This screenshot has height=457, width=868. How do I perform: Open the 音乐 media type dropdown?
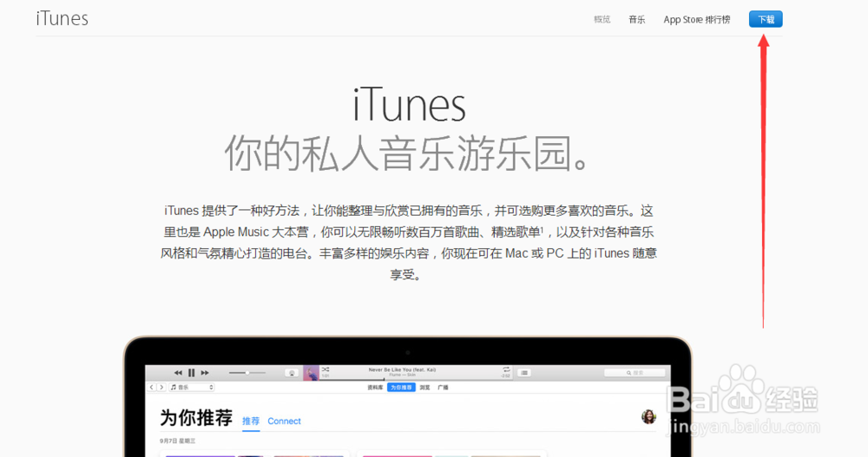tap(192, 388)
